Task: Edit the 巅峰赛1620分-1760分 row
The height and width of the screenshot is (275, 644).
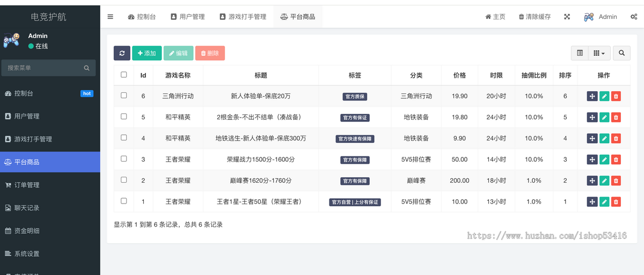Action: click(x=604, y=180)
